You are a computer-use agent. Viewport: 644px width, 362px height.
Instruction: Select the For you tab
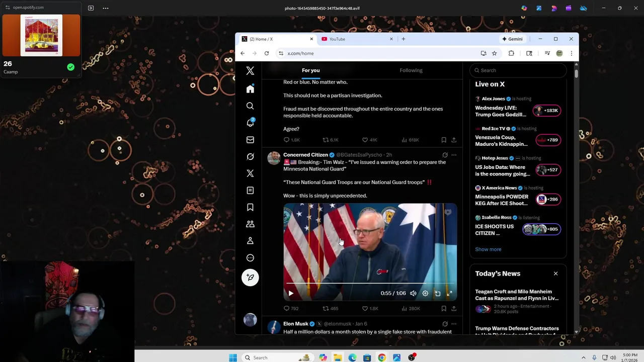pos(311,70)
